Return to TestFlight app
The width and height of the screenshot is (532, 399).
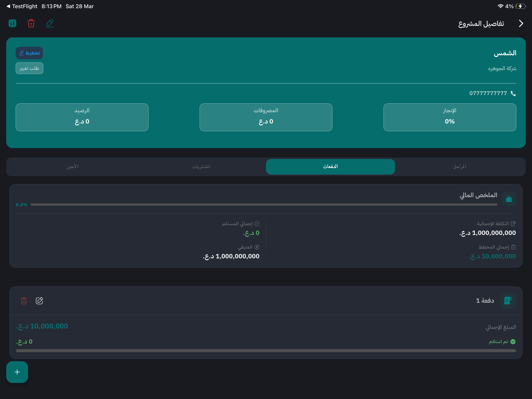click(22, 6)
